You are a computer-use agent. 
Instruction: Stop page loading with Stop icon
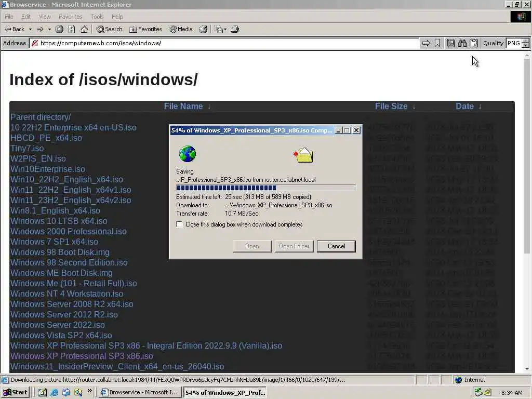click(x=59, y=29)
